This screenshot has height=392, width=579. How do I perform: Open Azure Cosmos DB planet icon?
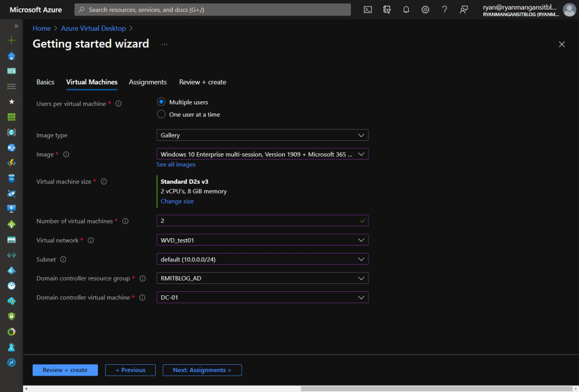(x=11, y=193)
